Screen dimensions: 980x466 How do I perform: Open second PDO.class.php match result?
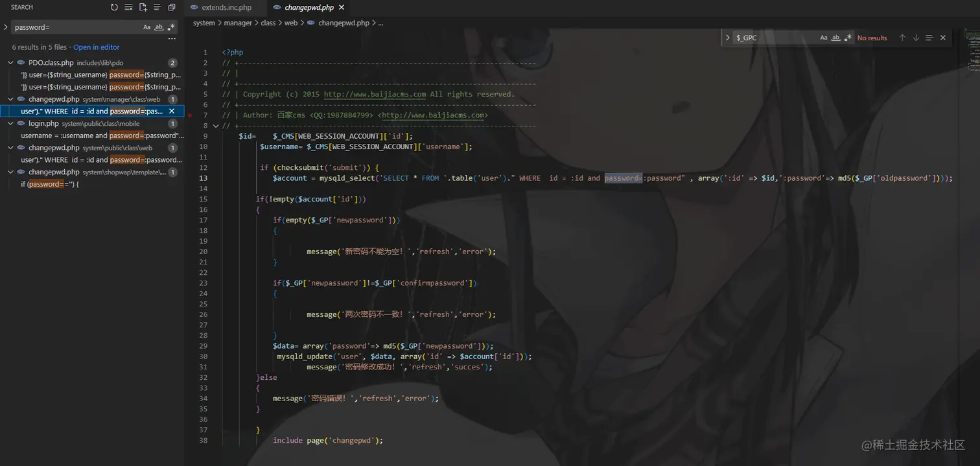pyautogui.click(x=100, y=87)
